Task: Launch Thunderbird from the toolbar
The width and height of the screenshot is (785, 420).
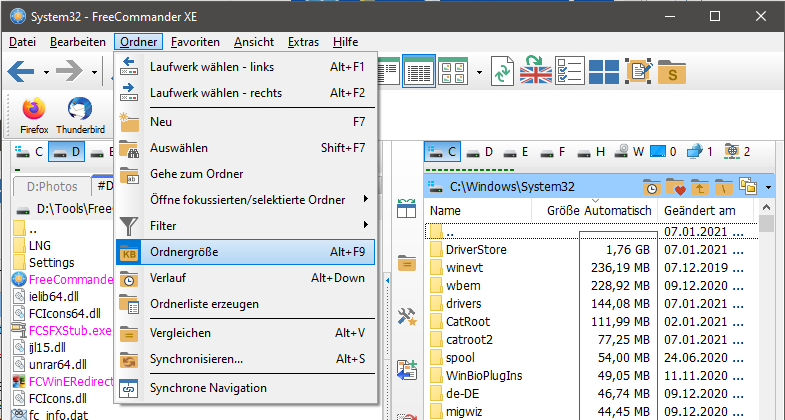Action: [80, 111]
